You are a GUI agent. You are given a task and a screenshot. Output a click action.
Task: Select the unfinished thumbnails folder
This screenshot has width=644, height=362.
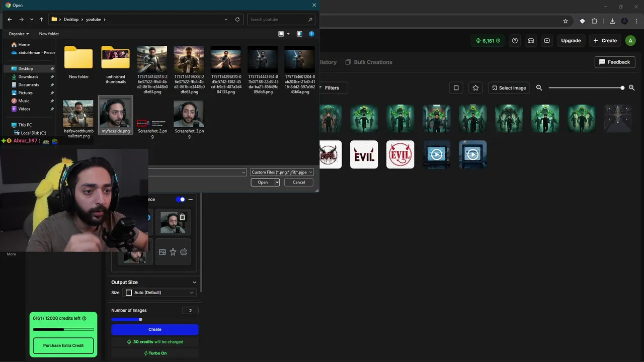(x=116, y=65)
